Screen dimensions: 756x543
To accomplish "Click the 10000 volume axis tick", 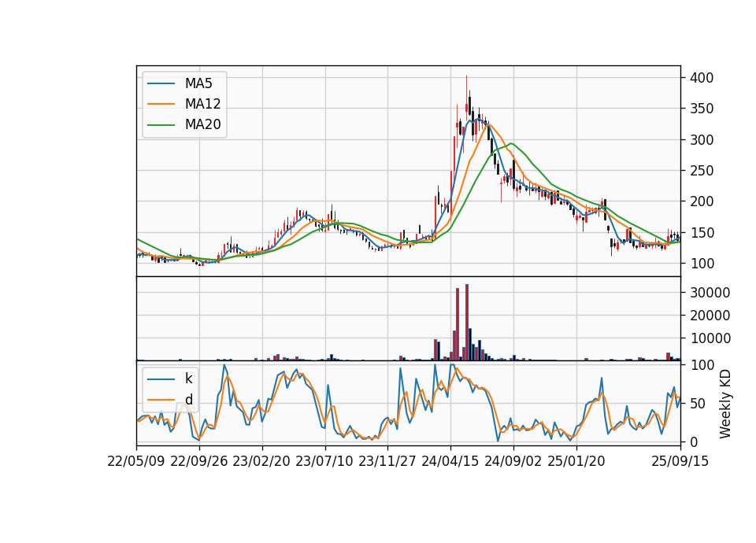I will point(710,338).
